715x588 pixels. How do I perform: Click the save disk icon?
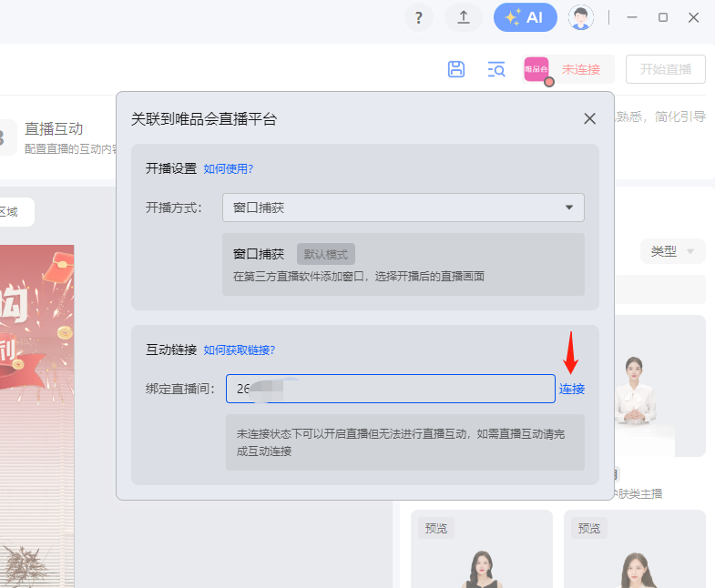456,69
